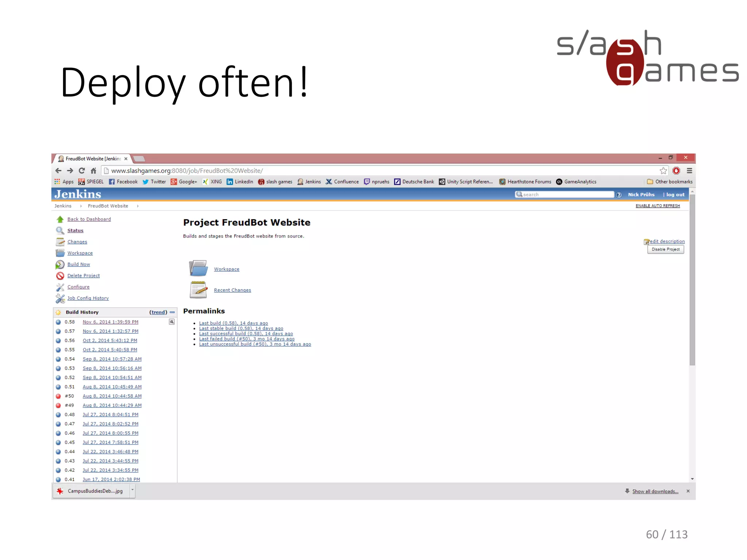Open Job Config History

(x=88, y=298)
